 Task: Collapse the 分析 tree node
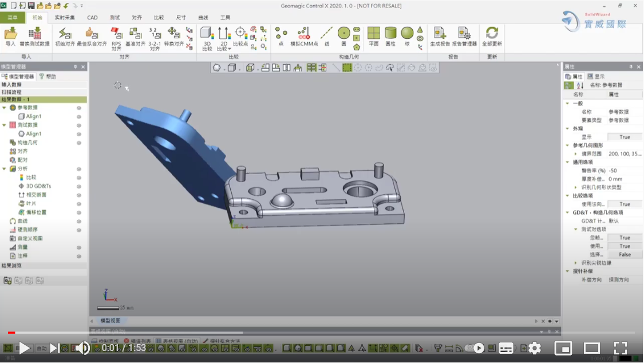tap(5, 169)
